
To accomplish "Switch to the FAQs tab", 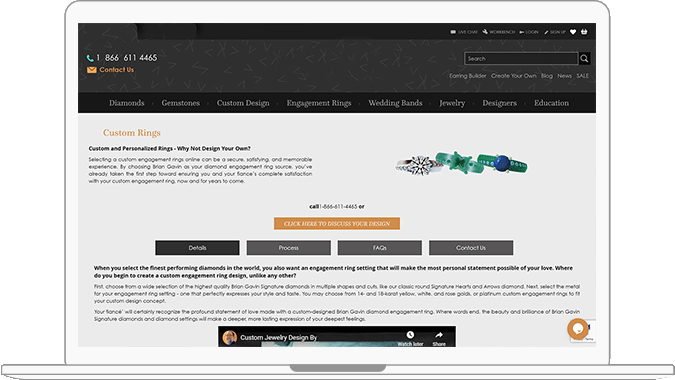I will pyautogui.click(x=380, y=248).
